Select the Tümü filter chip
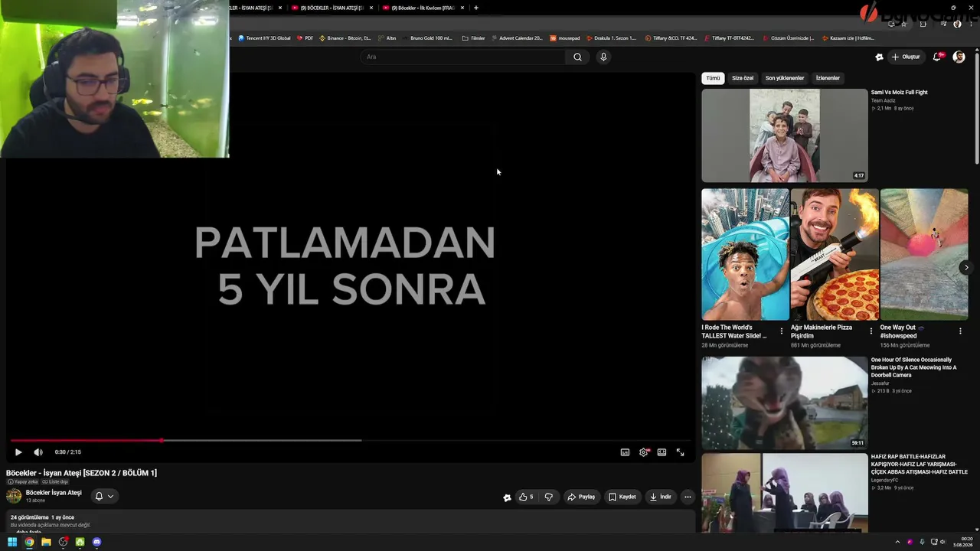The image size is (980, 551). click(713, 78)
